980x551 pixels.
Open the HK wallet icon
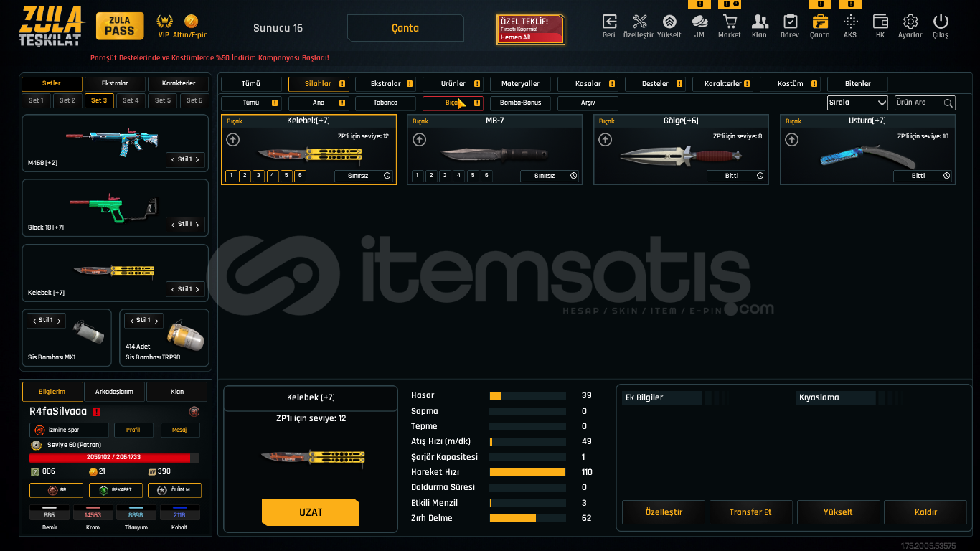tap(880, 22)
